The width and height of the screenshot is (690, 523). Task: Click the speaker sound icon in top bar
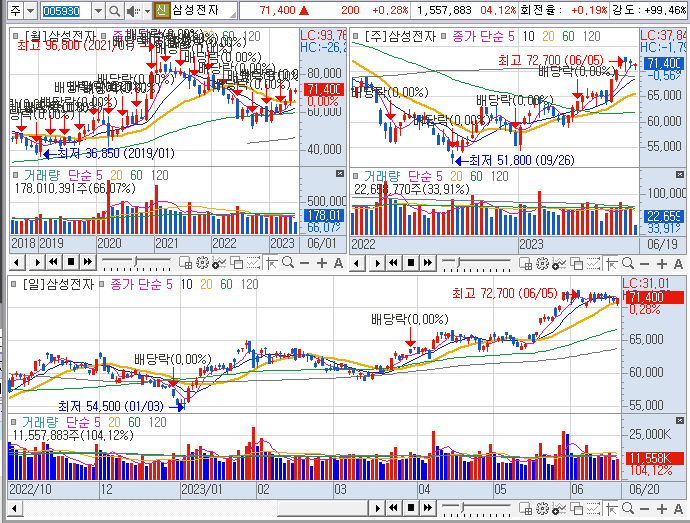click(132, 11)
